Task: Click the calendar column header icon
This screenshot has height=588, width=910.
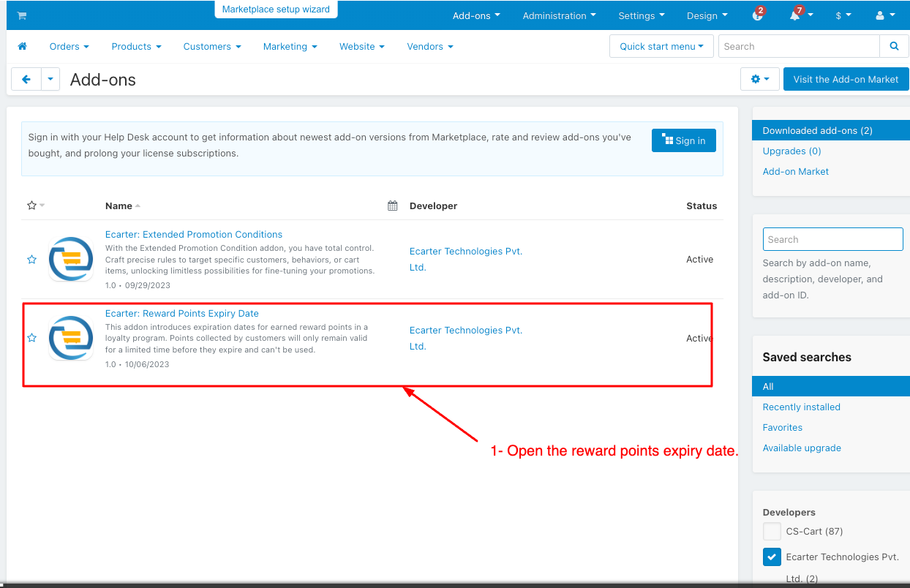Action: point(393,206)
